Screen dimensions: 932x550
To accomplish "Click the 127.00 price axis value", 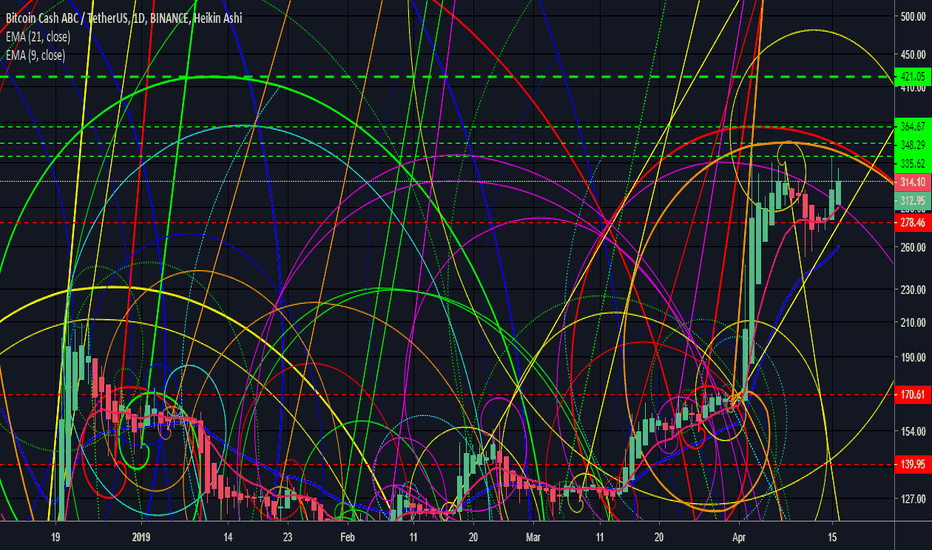I will click(913, 499).
